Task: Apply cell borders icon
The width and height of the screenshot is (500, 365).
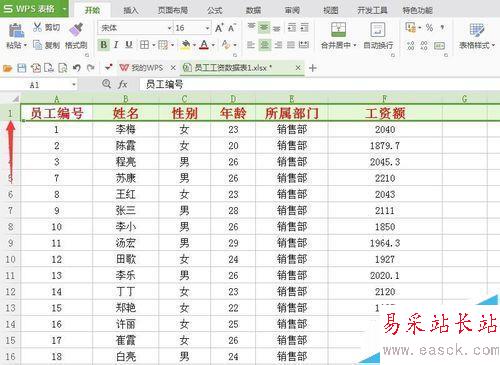Action: (144, 45)
